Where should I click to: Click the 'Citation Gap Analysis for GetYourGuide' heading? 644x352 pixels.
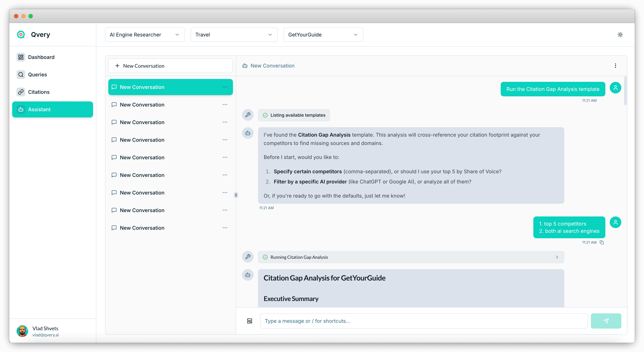coord(324,278)
